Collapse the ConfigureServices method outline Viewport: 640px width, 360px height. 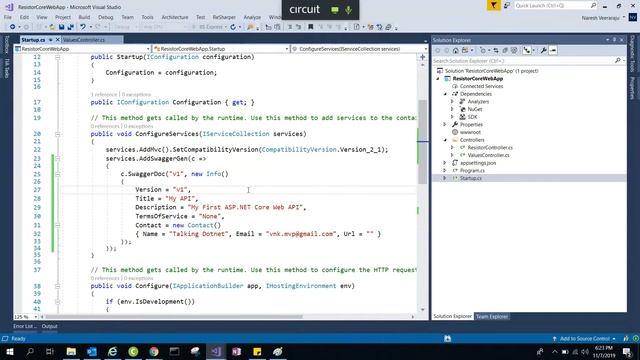click(x=58, y=134)
